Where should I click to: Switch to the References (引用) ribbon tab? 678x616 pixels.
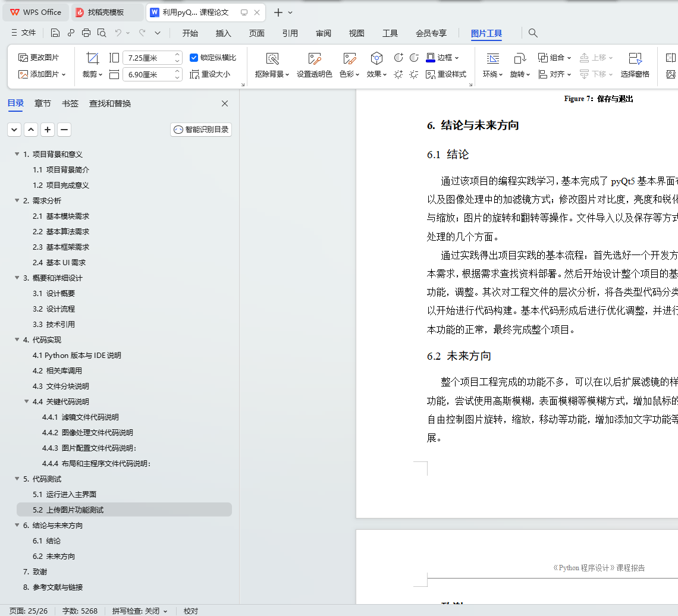point(290,33)
